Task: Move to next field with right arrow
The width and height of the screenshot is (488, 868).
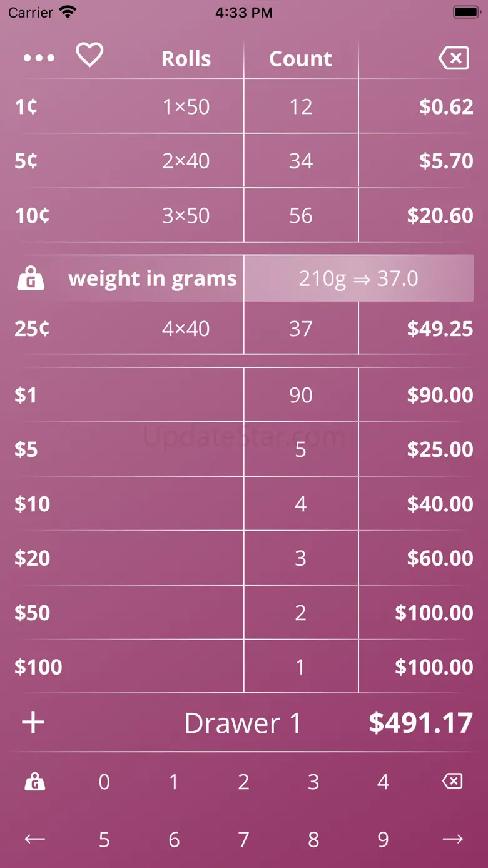Action: 452,839
